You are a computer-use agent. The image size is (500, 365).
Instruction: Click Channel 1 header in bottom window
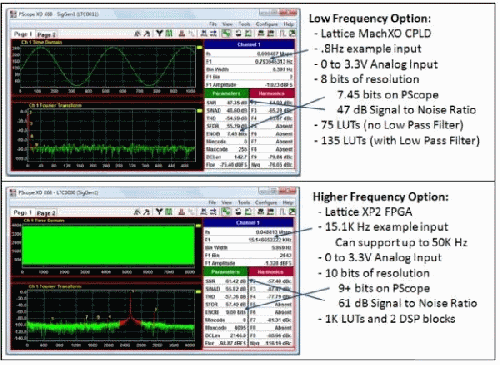click(x=248, y=222)
